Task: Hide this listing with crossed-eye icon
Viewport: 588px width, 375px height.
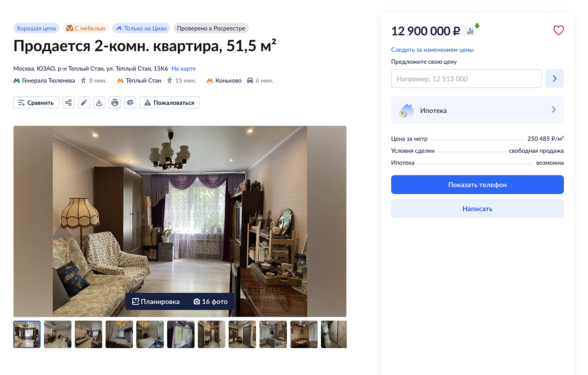Action: [x=130, y=103]
